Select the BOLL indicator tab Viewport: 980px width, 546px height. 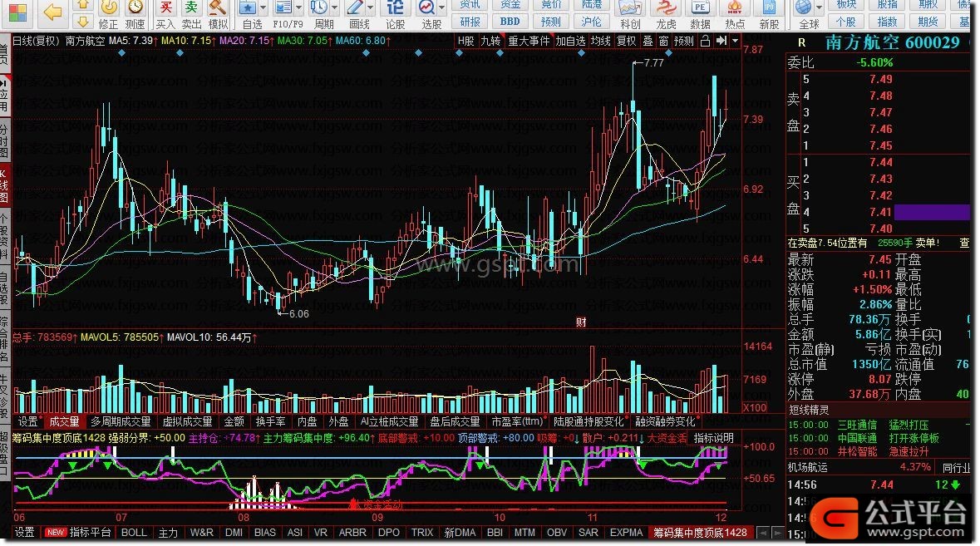click(x=134, y=533)
